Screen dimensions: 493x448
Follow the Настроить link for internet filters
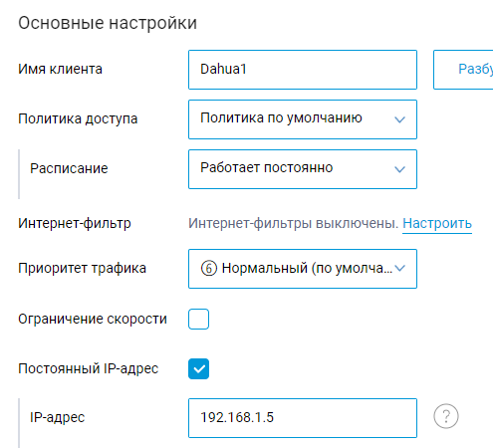click(x=437, y=223)
